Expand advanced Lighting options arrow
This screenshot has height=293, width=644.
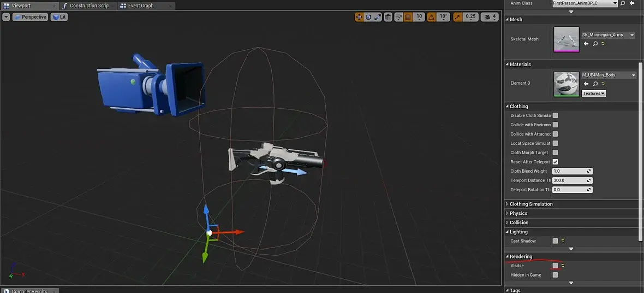[x=571, y=249]
